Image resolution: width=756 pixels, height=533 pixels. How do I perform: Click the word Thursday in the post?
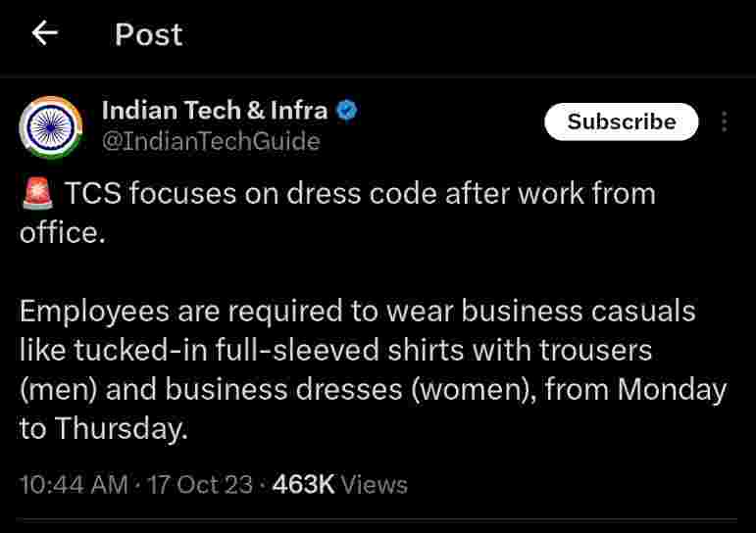pos(119,429)
